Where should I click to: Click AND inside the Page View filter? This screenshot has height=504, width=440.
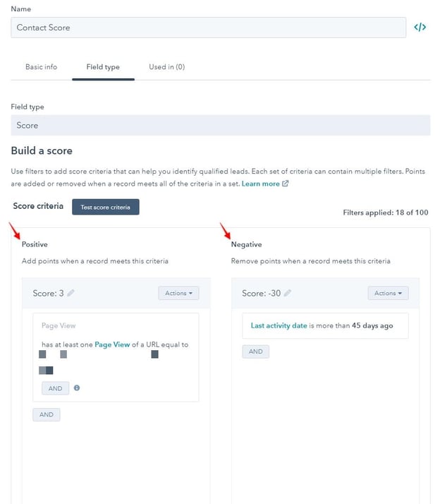point(55,388)
